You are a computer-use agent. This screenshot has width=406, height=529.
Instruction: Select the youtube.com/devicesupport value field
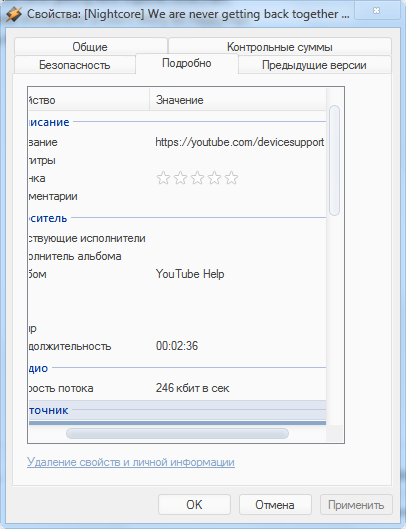point(240,142)
